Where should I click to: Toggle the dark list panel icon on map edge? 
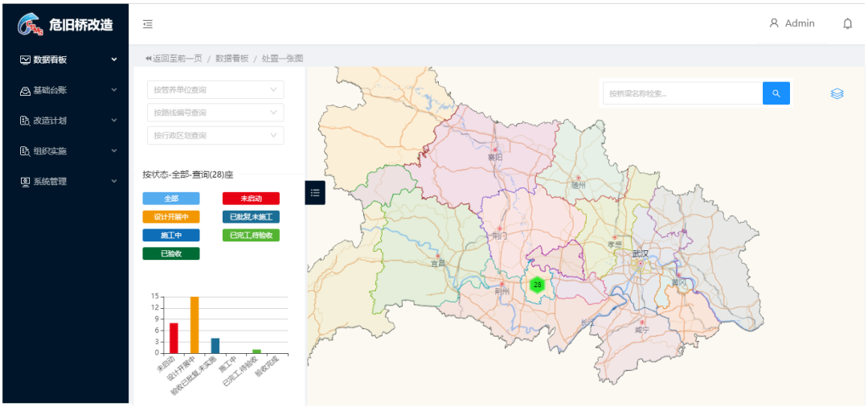[x=315, y=193]
